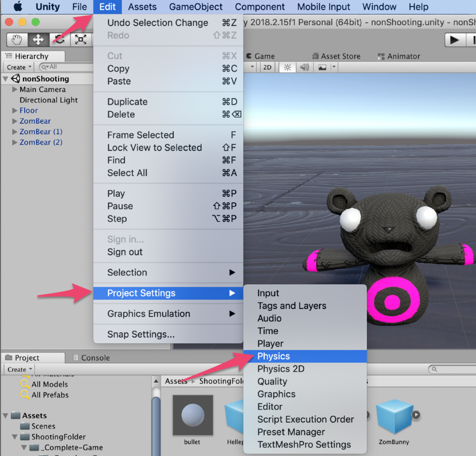Choose Pause from Edit menu
Viewport: 476px width, 456px height.
168,206
